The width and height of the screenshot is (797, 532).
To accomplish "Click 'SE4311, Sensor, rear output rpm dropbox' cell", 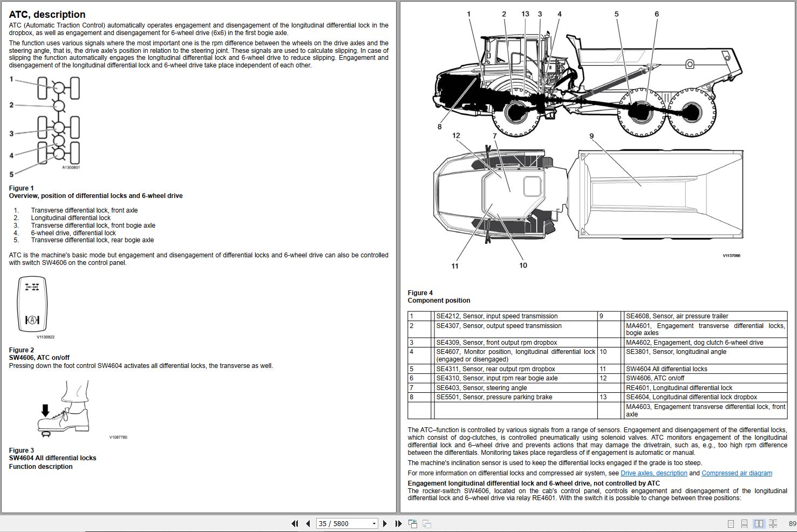I will pos(516,369).
